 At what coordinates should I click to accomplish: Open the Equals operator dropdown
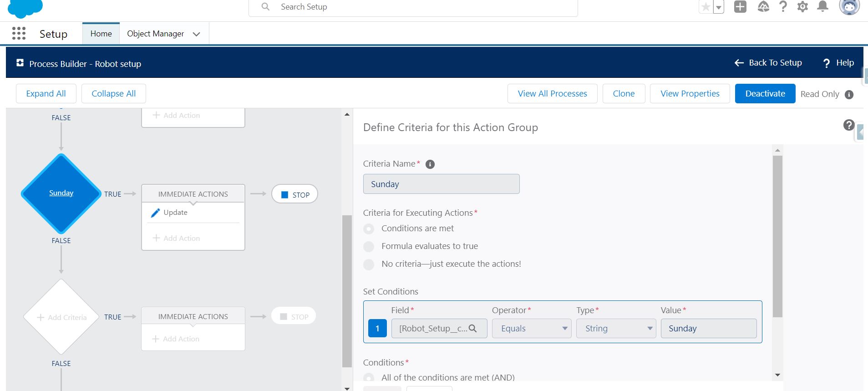pyautogui.click(x=531, y=329)
